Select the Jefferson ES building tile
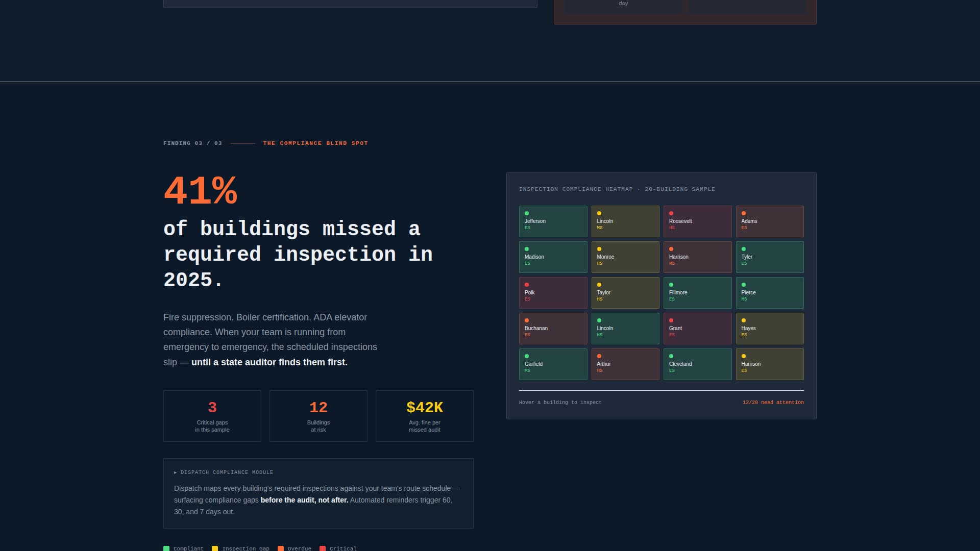 (x=553, y=221)
